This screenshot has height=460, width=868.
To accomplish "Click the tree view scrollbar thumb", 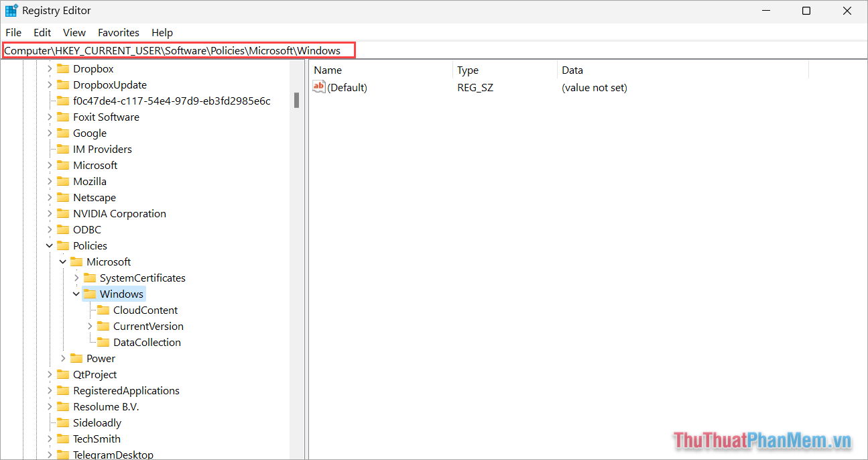I will click(296, 101).
